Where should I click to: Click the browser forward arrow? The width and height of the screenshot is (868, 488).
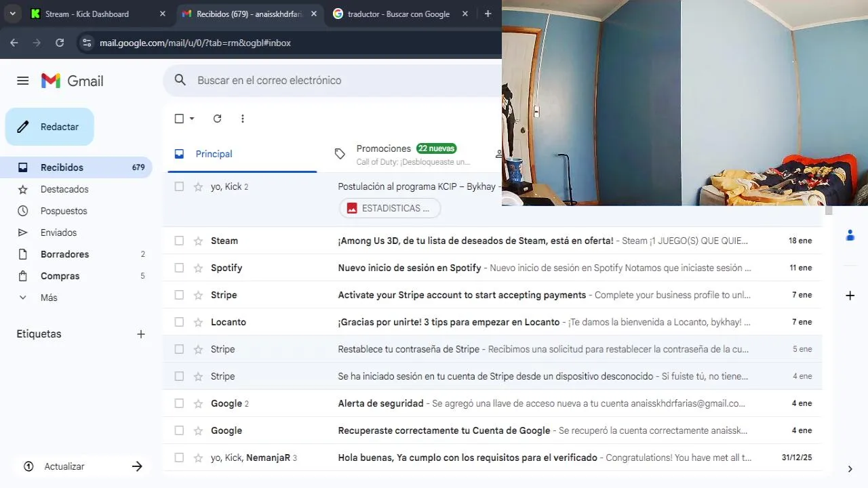pos(37,43)
